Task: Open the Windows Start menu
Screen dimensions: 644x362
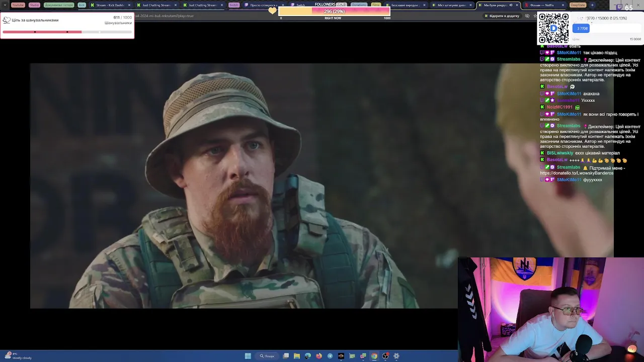Action: [x=248, y=356]
